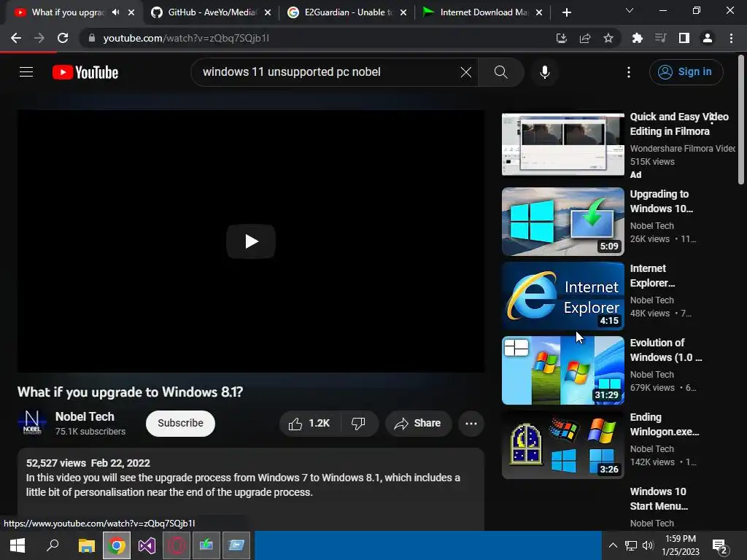Open Windows Start menu
This screenshot has width=747, height=560.
(x=18, y=545)
